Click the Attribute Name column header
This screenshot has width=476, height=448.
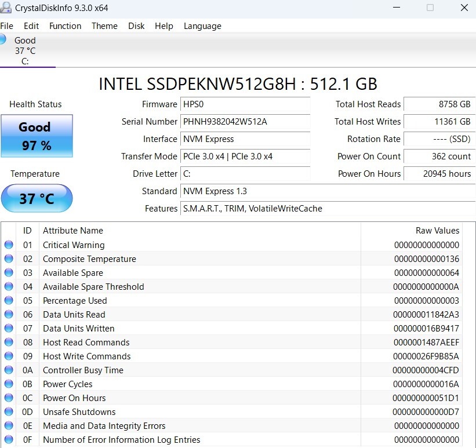point(73,231)
